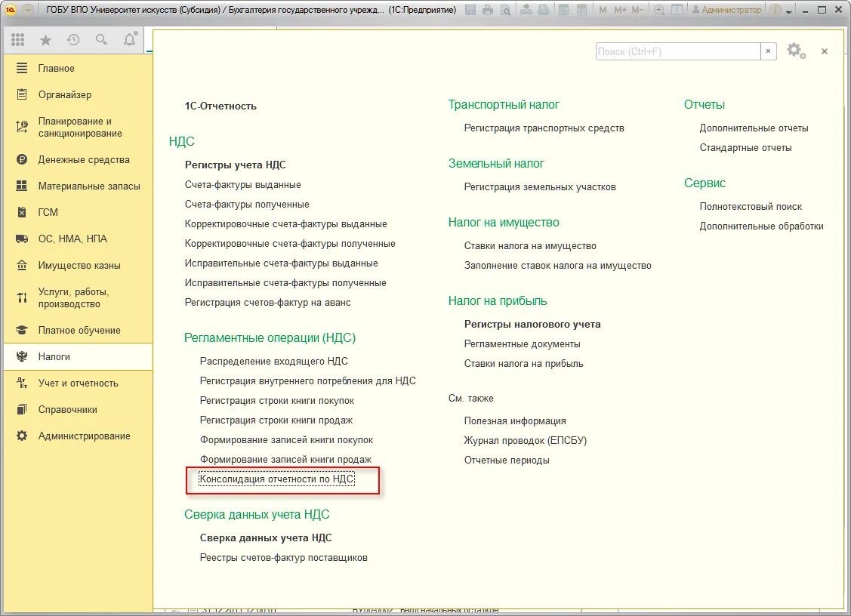851x616 pixels.
Task: Click the Главное sidebar icon
Action: [22, 68]
